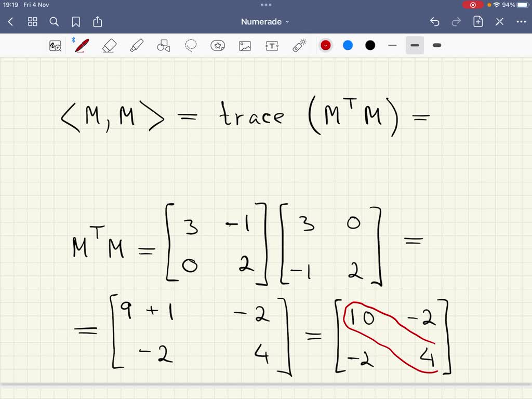This screenshot has width=532, height=399.
Task: Open the Numerade title dropdown
Action: [266, 21]
